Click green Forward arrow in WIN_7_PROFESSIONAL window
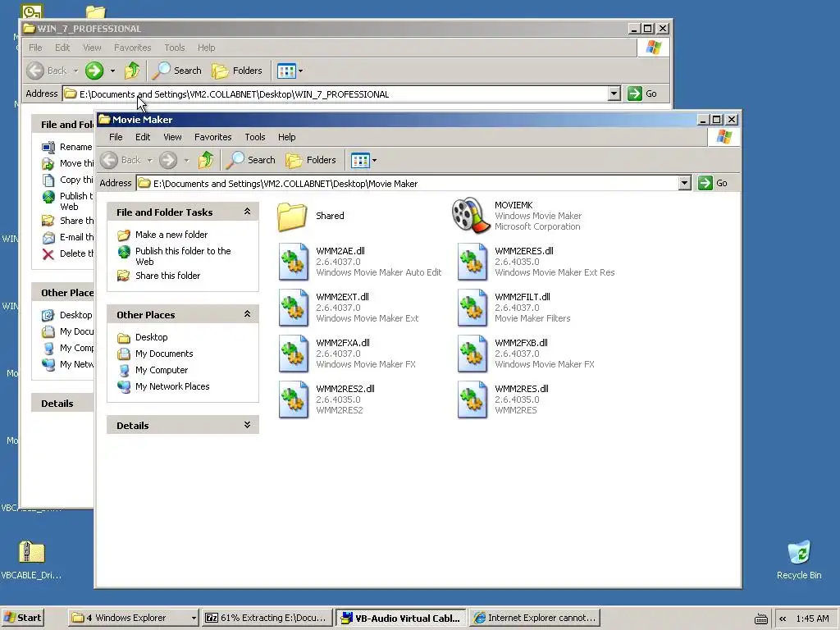 coord(94,71)
